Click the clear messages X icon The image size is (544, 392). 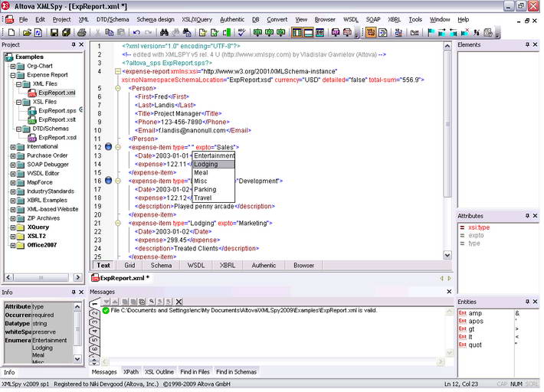pos(179,302)
